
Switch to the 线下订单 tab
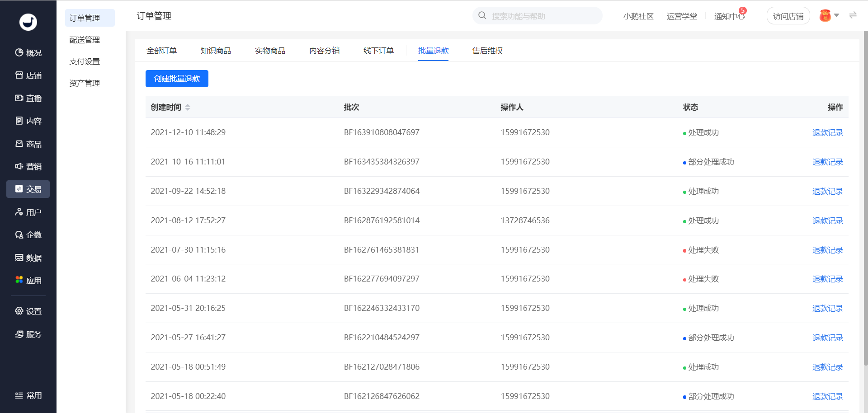pyautogui.click(x=379, y=51)
